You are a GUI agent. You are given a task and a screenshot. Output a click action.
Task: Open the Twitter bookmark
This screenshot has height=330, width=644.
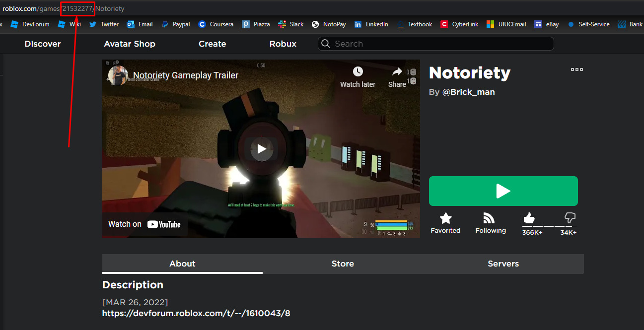pos(104,24)
